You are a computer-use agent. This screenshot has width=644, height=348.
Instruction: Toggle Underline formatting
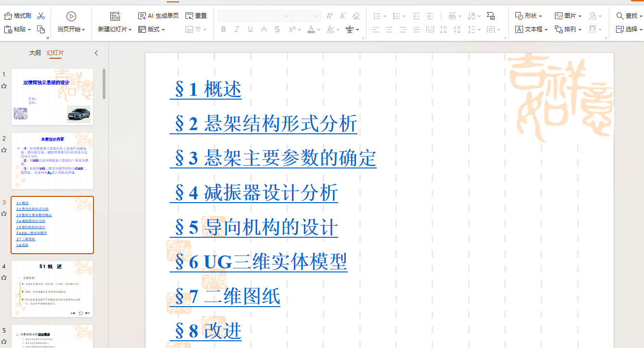250,29
